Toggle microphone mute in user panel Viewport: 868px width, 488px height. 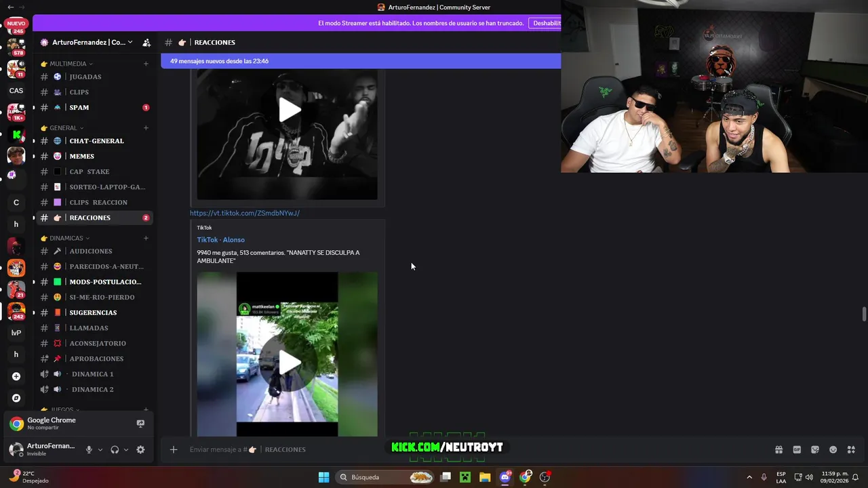pos(89,449)
